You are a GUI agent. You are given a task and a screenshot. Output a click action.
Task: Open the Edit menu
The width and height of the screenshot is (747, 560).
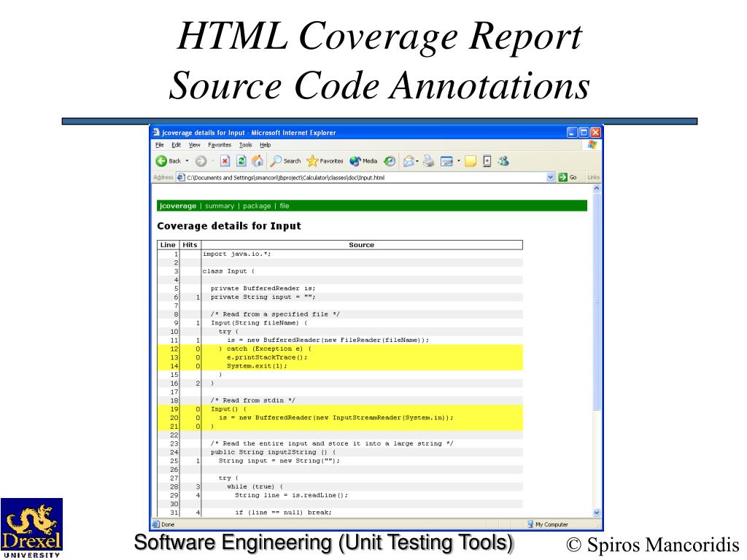pyautogui.click(x=177, y=145)
